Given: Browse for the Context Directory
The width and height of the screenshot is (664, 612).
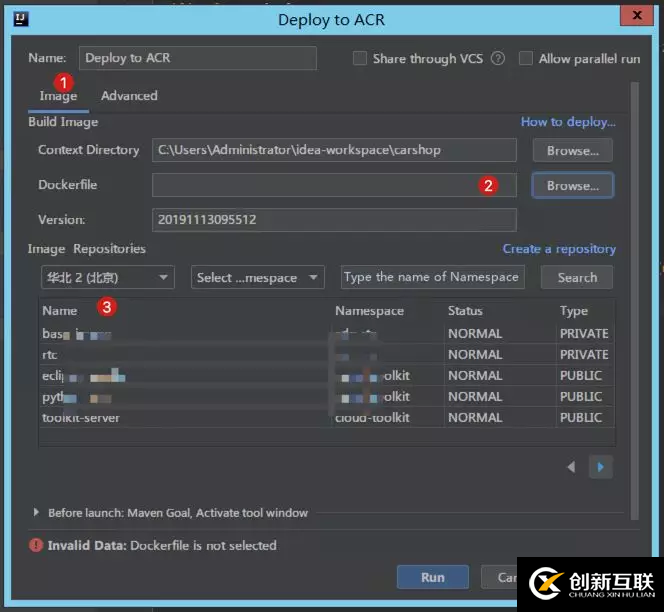Looking at the screenshot, I should coord(573,150).
